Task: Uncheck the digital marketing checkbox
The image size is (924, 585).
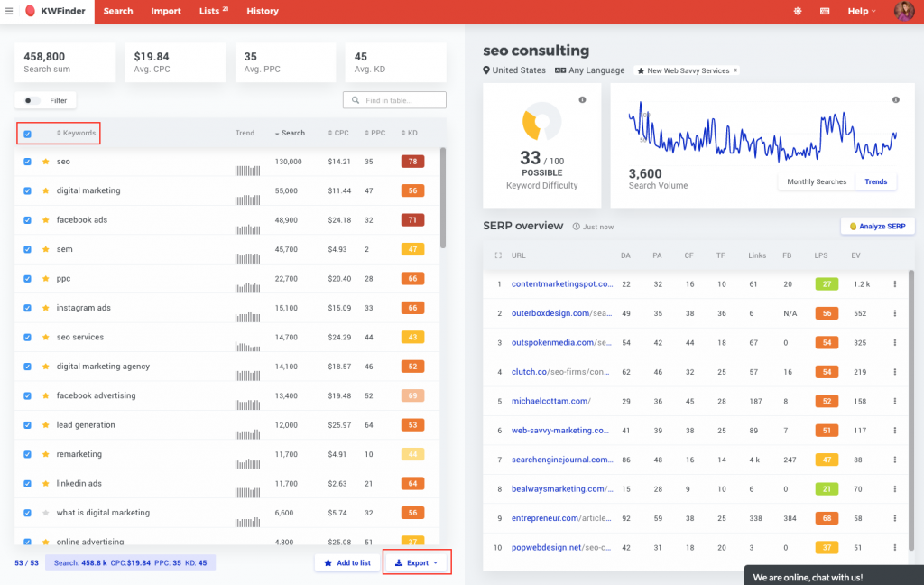Action: click(28, 191)
